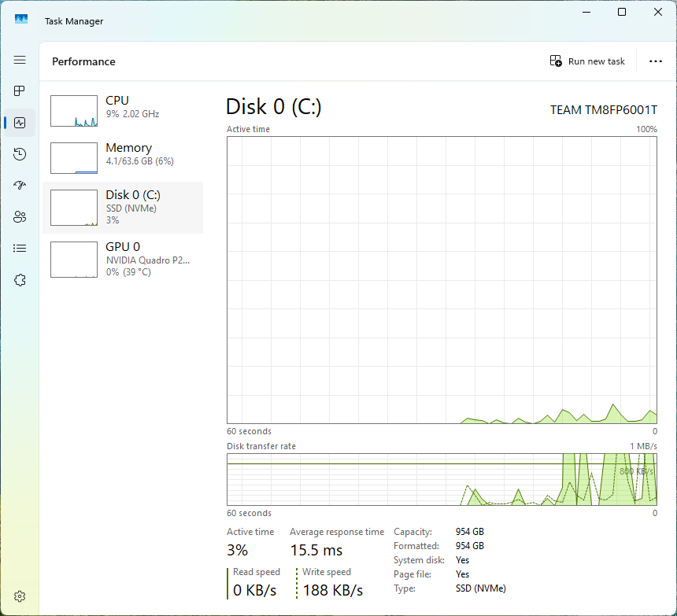Maximize the Task Manager window
Viewport: 677px width, 616px height.
click(x=622, y=12)
